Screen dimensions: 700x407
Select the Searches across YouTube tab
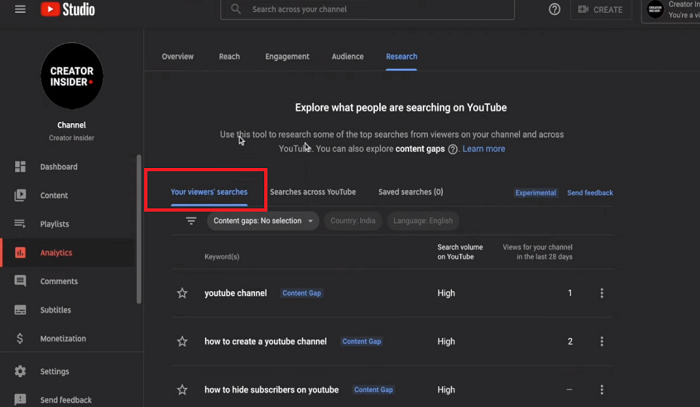point(312,192)
